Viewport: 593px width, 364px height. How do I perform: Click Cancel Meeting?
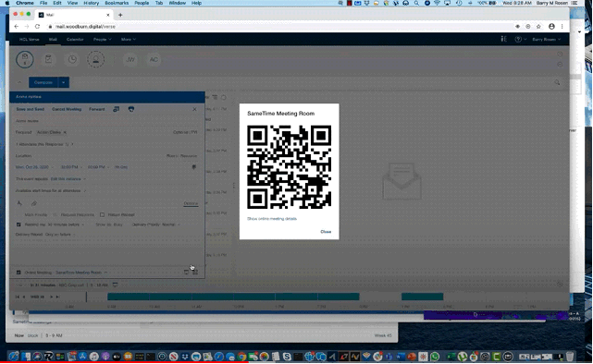coord(67,109)
